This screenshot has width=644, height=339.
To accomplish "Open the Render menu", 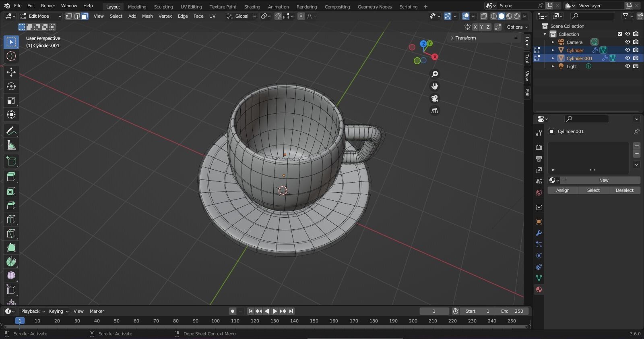I will (48, 6).
